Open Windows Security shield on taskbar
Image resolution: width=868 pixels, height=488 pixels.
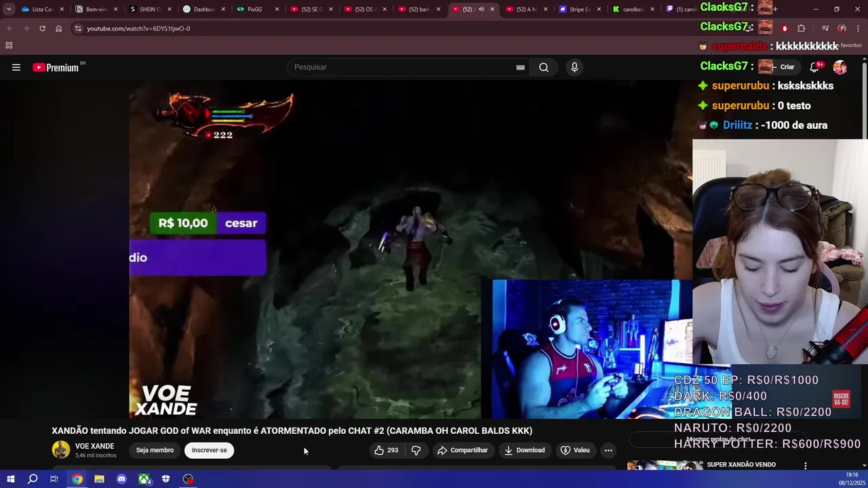point(165,479)
